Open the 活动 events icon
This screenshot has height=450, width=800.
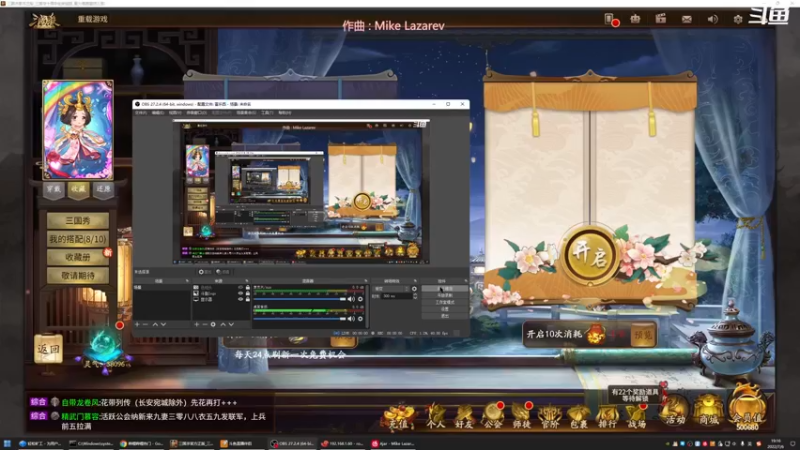point(675,411)
